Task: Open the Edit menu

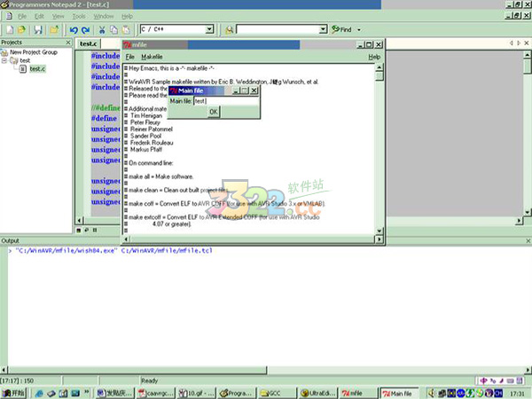Action: (x=39, y=16)
